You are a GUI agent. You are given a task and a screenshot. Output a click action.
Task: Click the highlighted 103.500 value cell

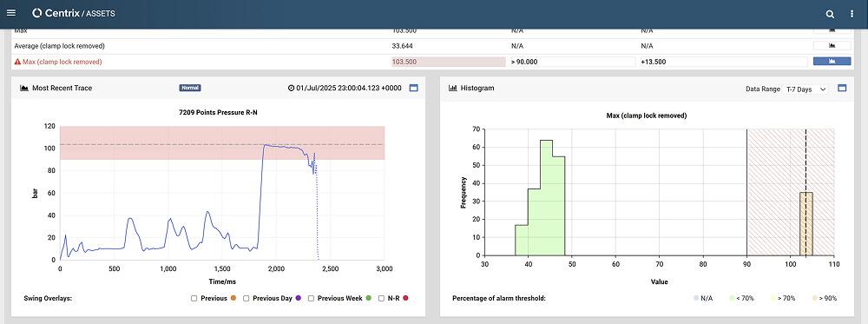tap(449, 62)
